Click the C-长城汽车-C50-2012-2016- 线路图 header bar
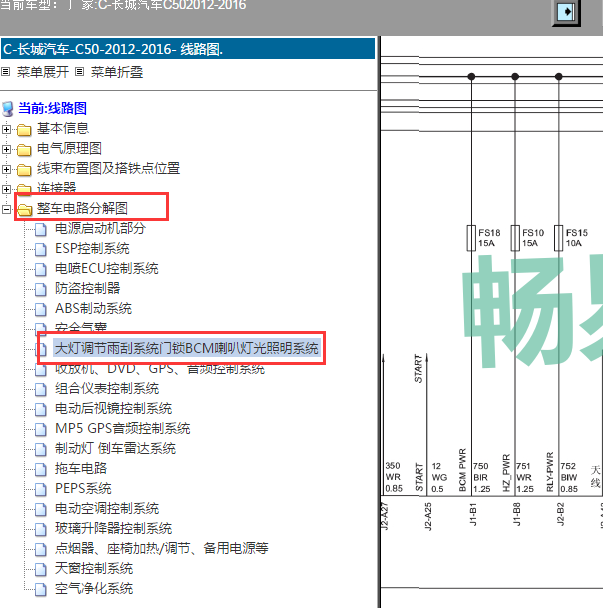This screenshot has height=608, width=603. click(x=188, y=49)
